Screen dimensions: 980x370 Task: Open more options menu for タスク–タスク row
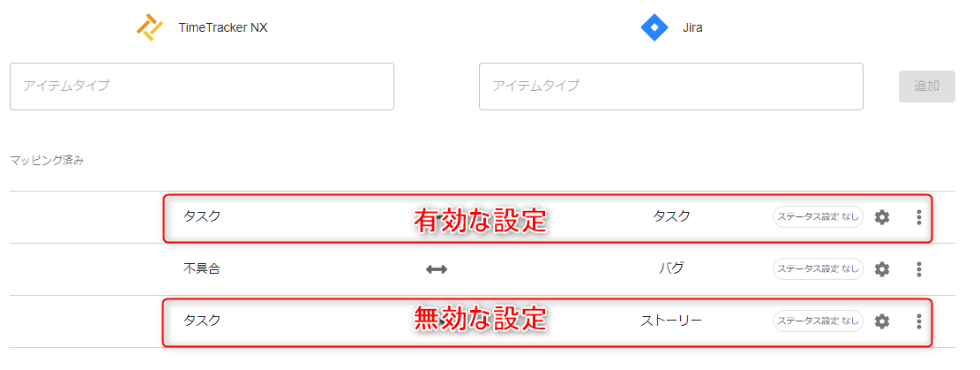click(918, 217)
